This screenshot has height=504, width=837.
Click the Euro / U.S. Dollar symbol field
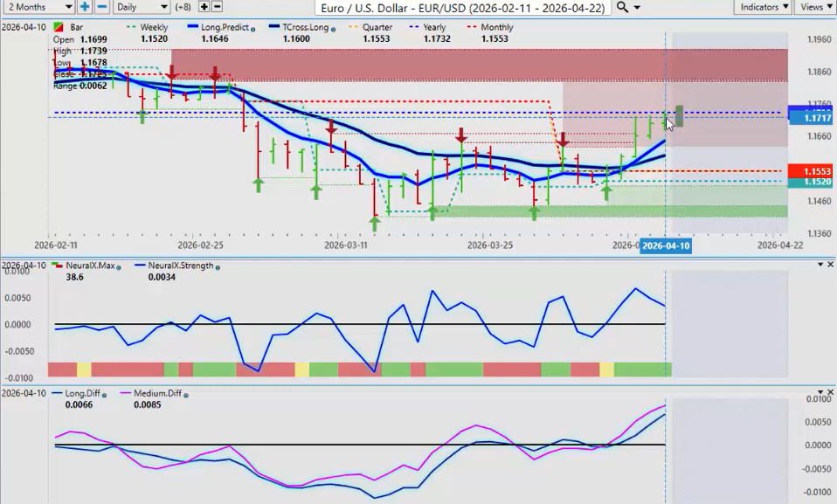pos(464,7)
